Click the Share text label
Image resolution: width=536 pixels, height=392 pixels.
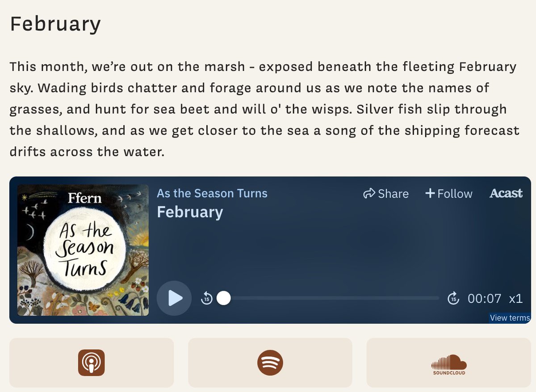click(393, 193)
